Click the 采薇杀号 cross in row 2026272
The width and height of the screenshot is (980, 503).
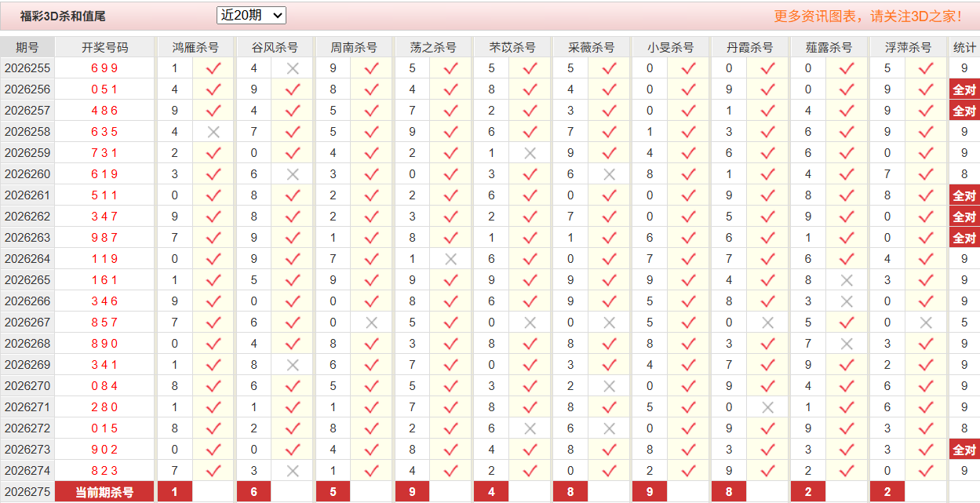pos(610,428)
